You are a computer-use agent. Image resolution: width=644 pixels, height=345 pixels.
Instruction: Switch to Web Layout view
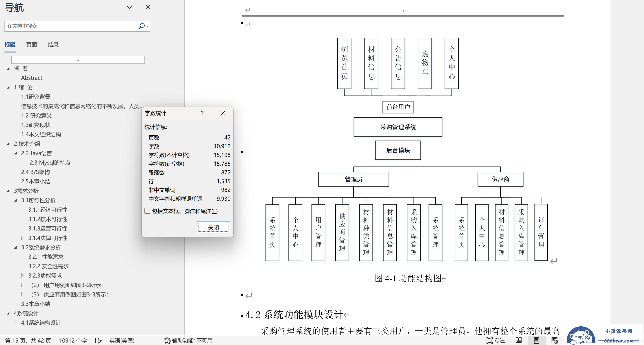coord(554,340)
